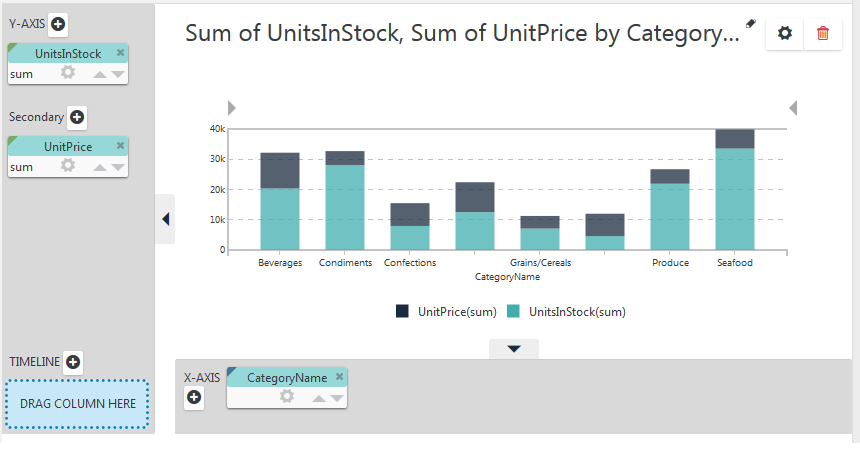The image size is (860, 462).
Task: Remove CategoryName from X-axis
Action: tap(339, 376)
